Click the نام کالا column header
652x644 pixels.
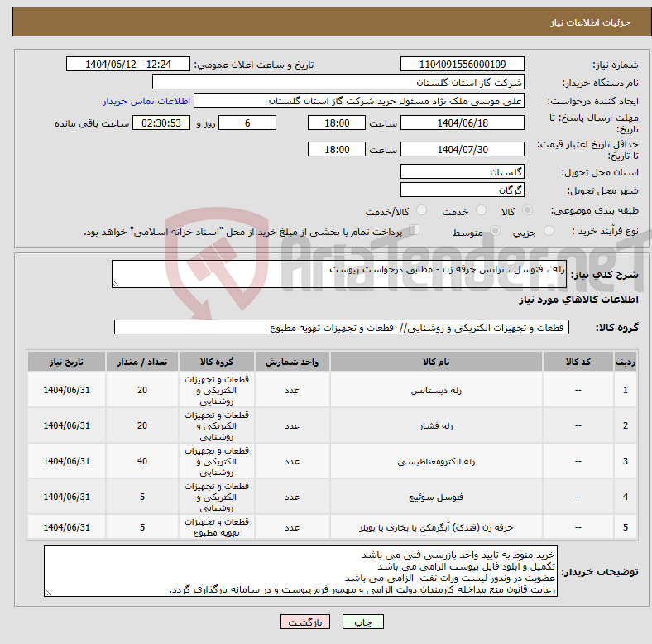(x=436, y=362)
